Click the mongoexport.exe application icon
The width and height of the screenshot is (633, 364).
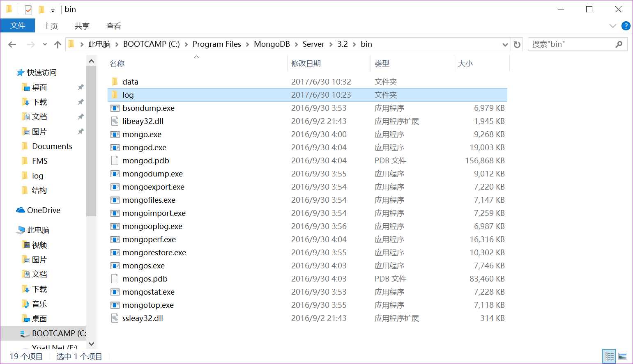(x=115, y=187)
